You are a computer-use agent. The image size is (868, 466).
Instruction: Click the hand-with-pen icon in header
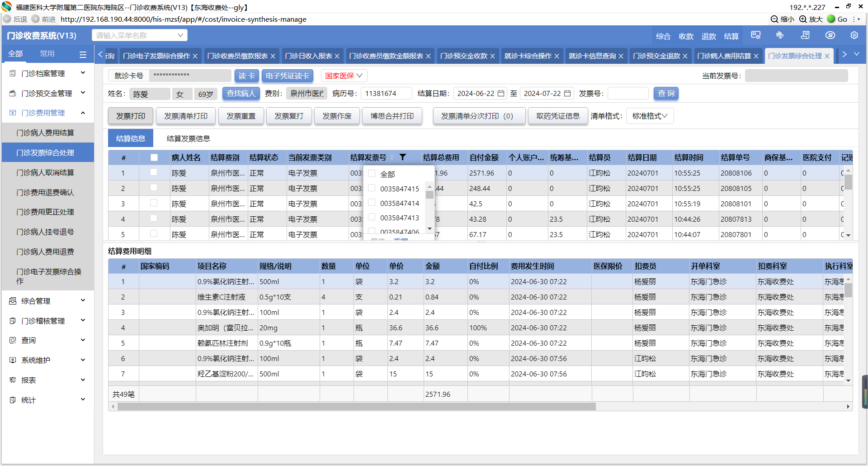pyautogui.click(x=780, y=35)
